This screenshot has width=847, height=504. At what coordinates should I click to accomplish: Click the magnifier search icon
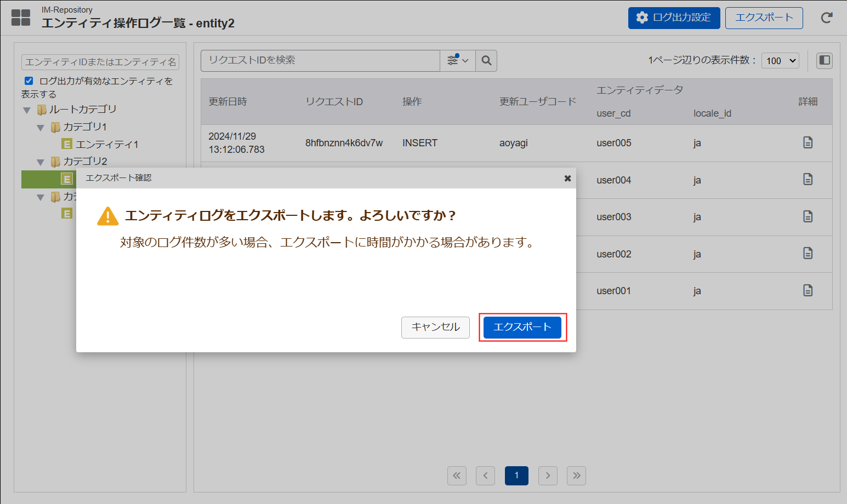[x=486, y=60]
